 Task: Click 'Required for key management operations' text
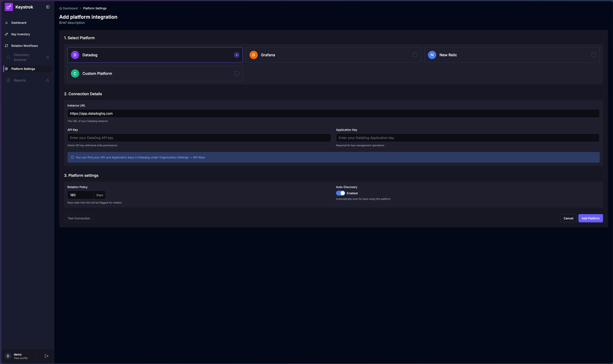point(360,145)
